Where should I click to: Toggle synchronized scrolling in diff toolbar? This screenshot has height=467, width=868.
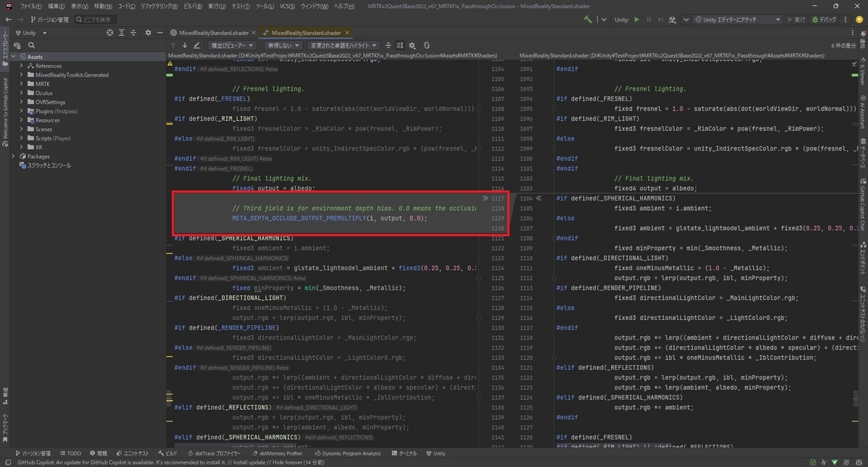click(400, 45)
